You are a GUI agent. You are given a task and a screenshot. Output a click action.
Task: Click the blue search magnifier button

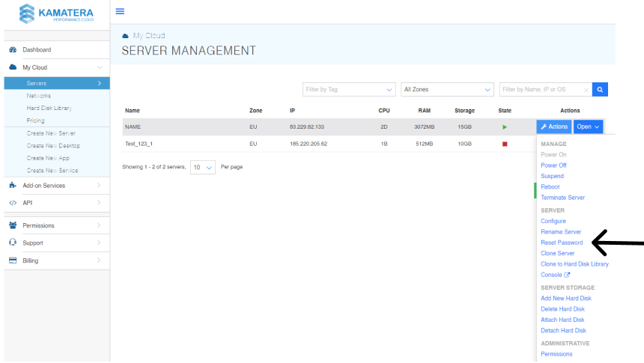(600, 90)
